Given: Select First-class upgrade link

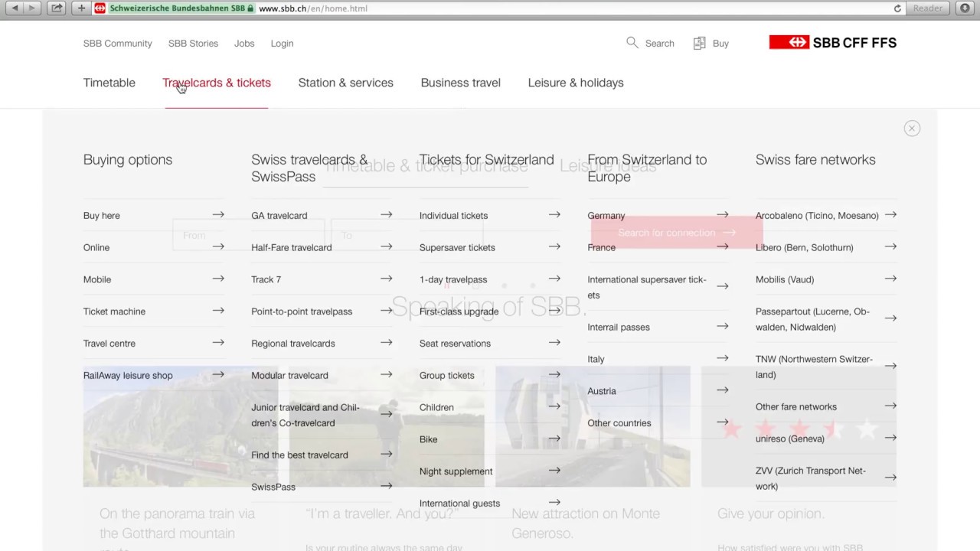Looking at the screenshot, I should point(459,311).
